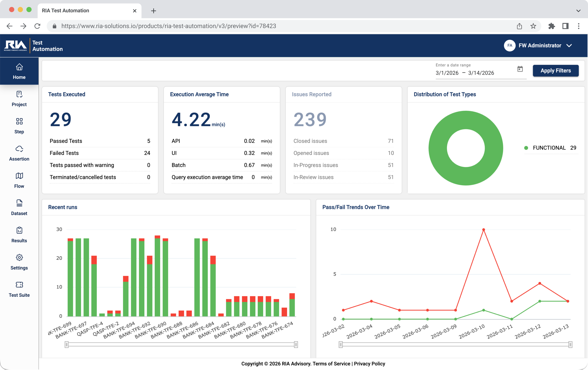Open the Home sidebar section
The height and width of the screenshot is (370, 588).
pyautogui.click(x=19, y=71)
